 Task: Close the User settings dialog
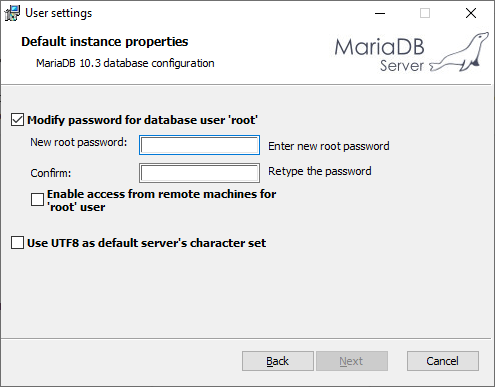(x=471, y=13)
